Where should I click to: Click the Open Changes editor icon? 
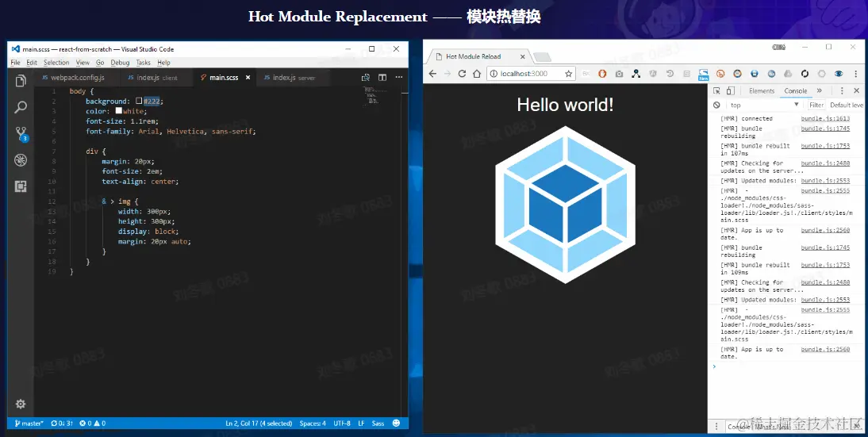[365, 78]
